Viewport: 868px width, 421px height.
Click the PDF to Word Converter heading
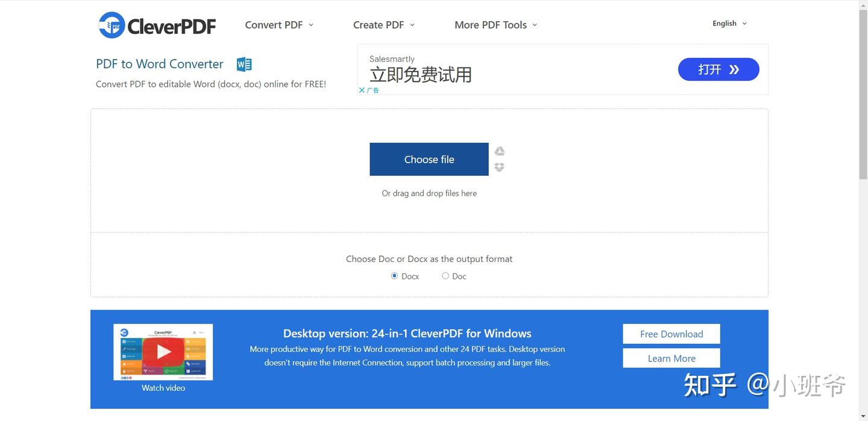[x=160, y=64]
